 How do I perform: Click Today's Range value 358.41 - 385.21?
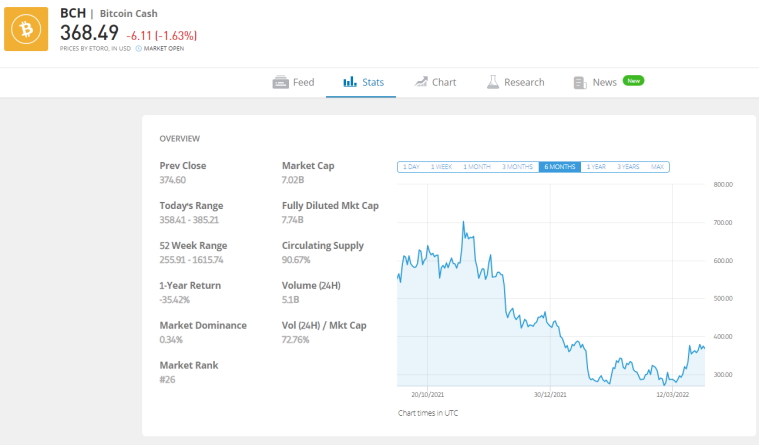point(189,220)
